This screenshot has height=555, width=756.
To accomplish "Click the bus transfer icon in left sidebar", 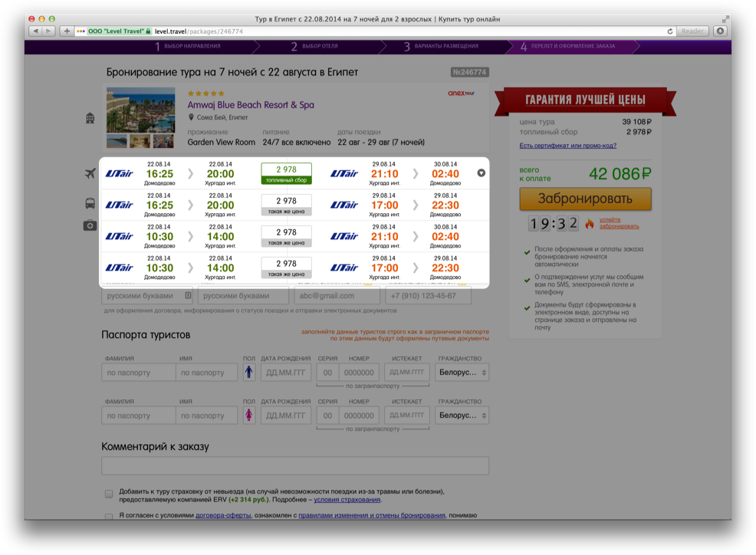I will tap(90, 203).
